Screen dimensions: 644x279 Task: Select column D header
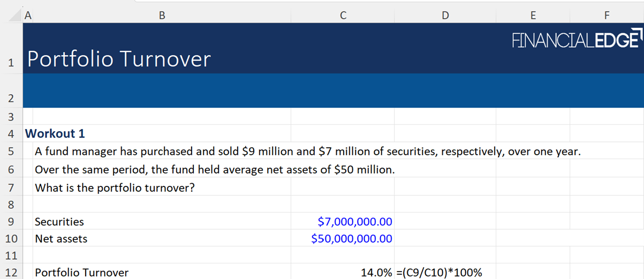click(x=445, y=16)
